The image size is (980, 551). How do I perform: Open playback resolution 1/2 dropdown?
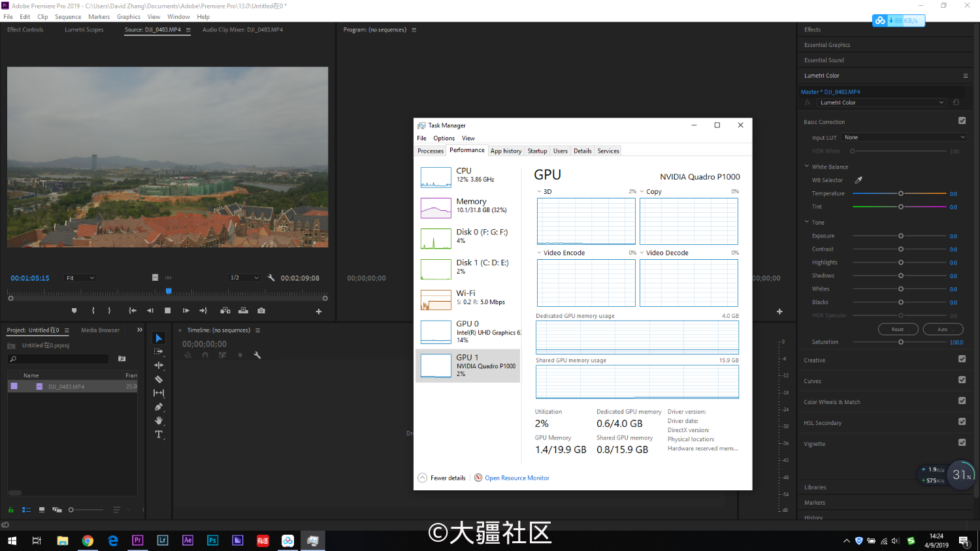[x=244, y=278]
